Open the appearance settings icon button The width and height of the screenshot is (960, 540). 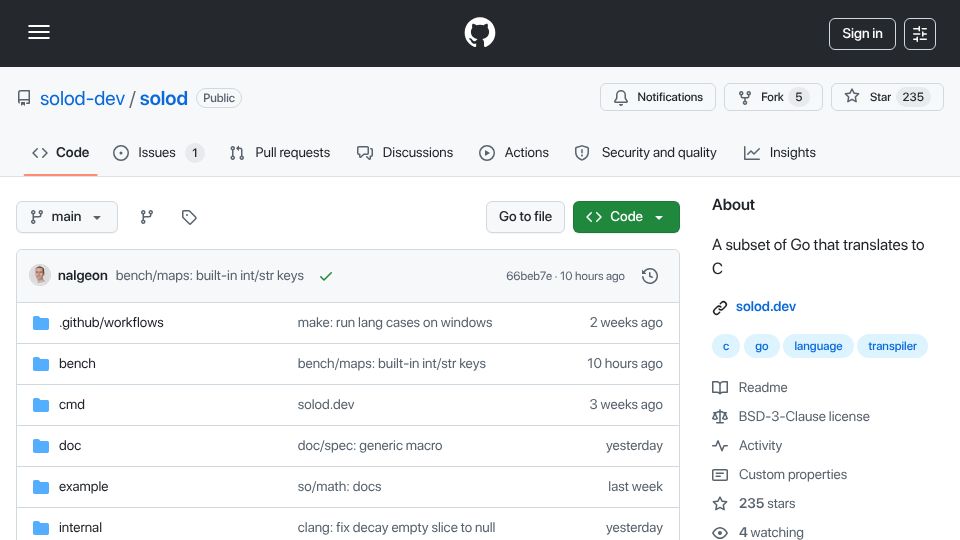pos(920,34)
